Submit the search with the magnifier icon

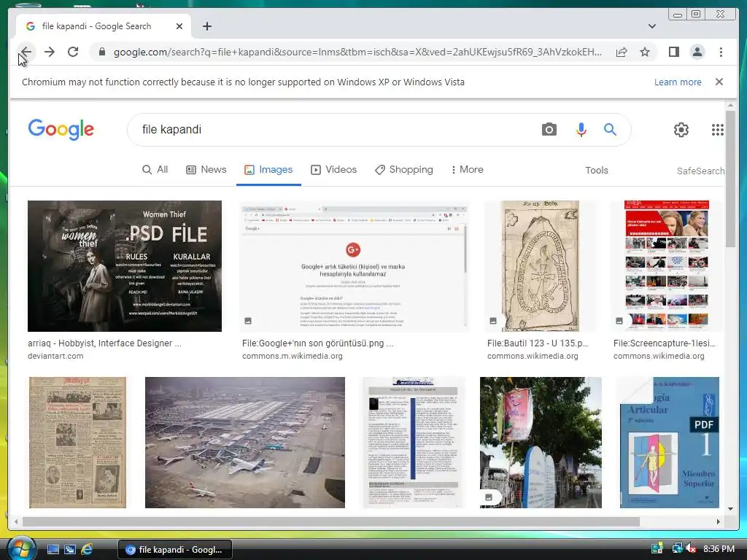610,130
